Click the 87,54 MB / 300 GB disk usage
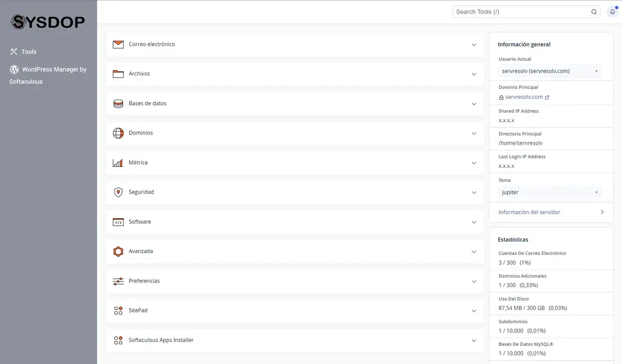This screenshot has height=364, width=622. point(533,308)
